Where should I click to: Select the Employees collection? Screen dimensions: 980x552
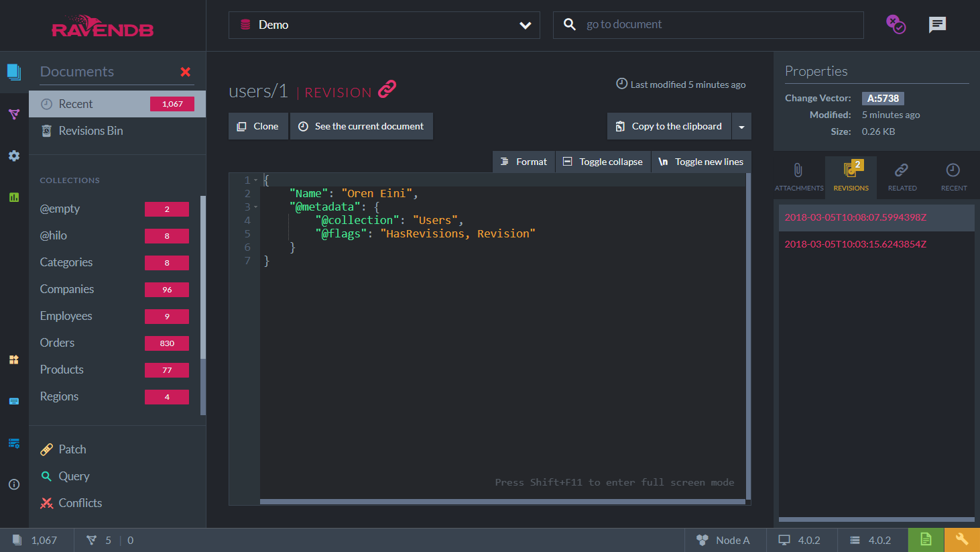(x=114, y=316)
